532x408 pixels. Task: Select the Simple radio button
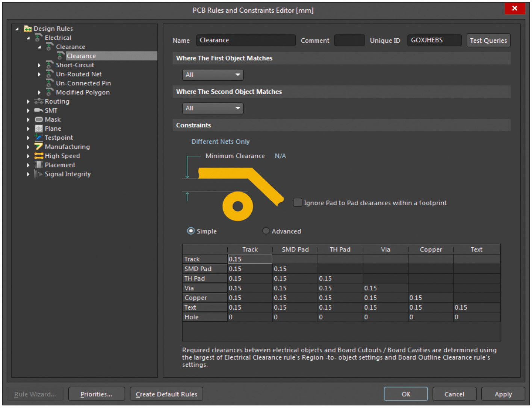pos(191,231)
